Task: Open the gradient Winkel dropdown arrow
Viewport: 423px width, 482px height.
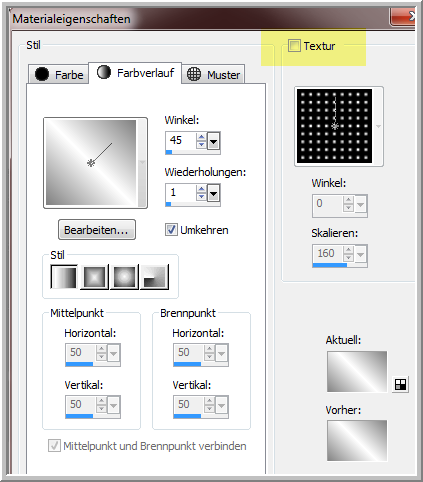Action: coord(213,141)
